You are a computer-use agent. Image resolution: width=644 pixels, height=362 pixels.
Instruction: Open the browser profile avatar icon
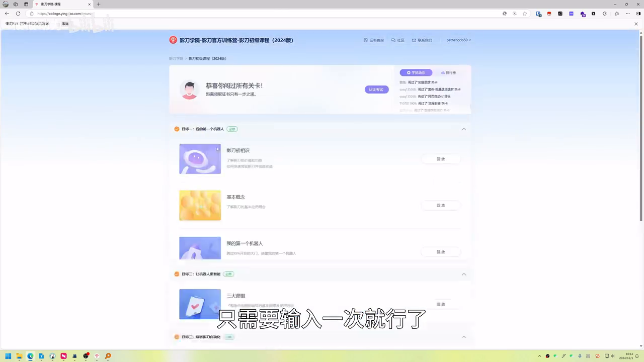coord(6,4)
